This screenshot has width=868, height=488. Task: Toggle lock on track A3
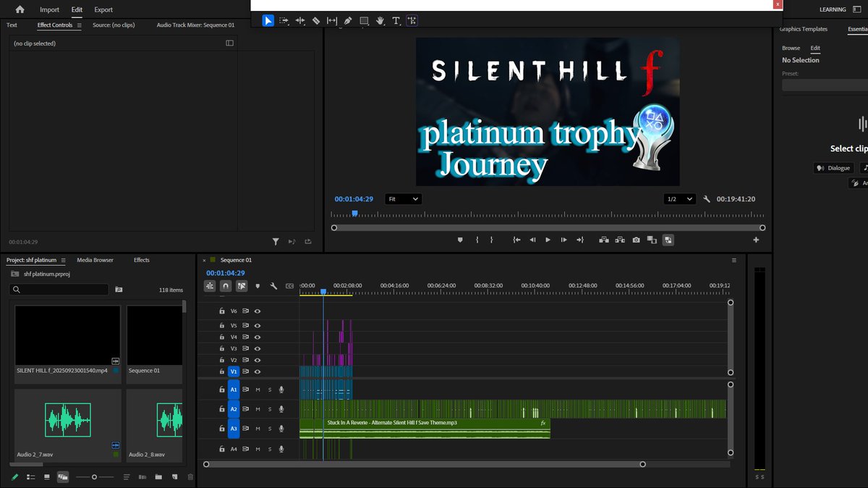[x=222, y=429]
